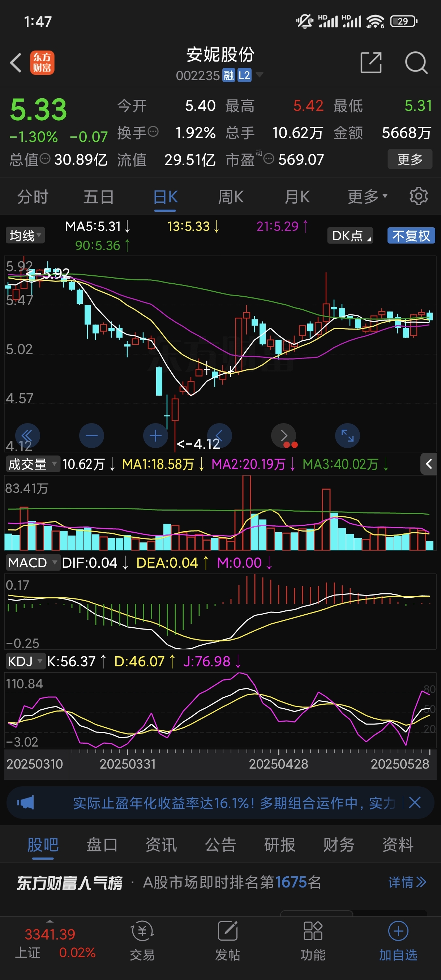
Task: Tap the 4.12 low price marker on the chart
Action: coord(198,443)
